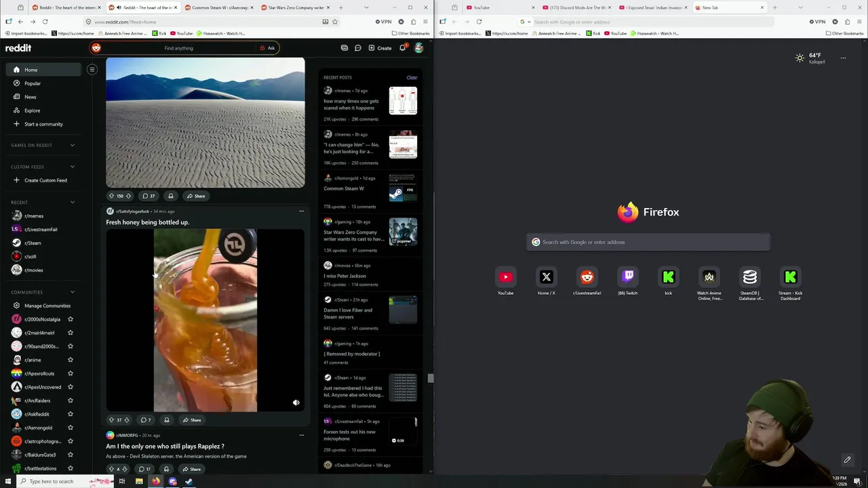Click Ask button in Reddit search bar
868x488 pixels.
click(x=268, y=48)
